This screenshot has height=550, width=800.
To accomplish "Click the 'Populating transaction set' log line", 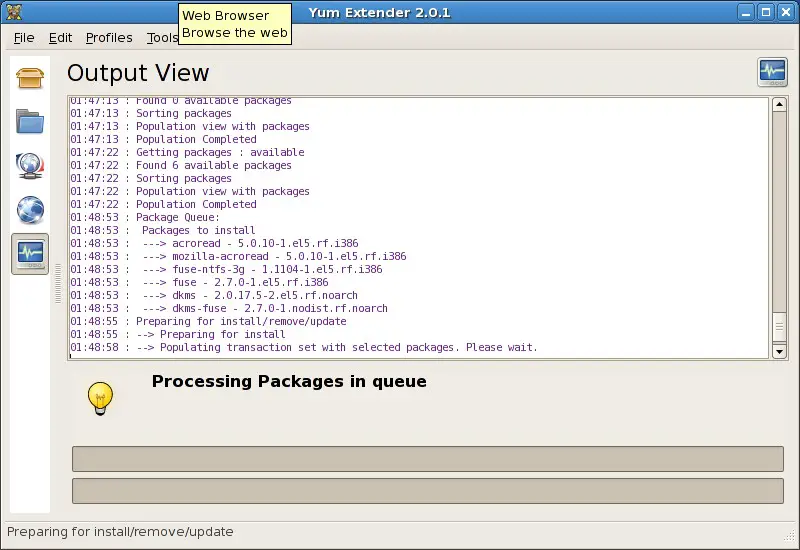I will click(304, 347).
